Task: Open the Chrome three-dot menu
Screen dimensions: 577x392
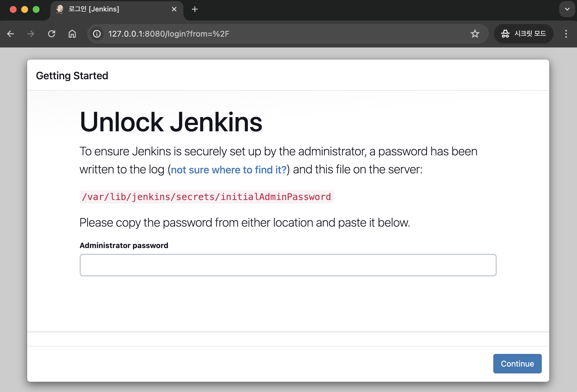Action: (566, 34)
